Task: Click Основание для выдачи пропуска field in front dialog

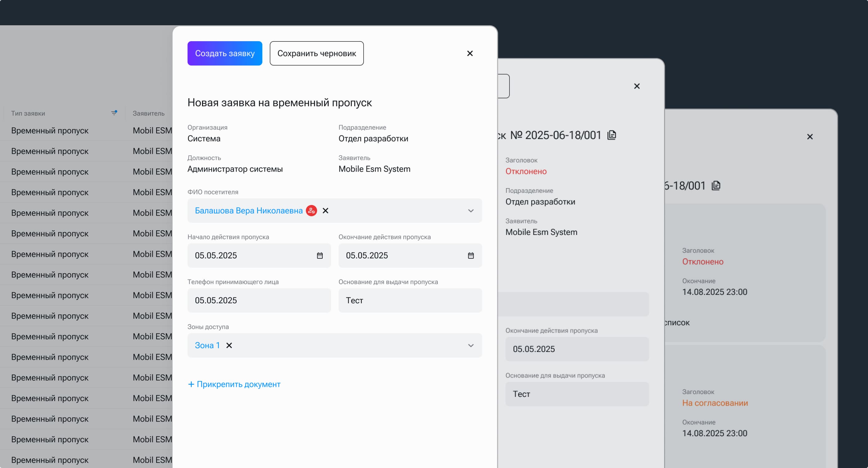Action: click(x=410, y=300)
